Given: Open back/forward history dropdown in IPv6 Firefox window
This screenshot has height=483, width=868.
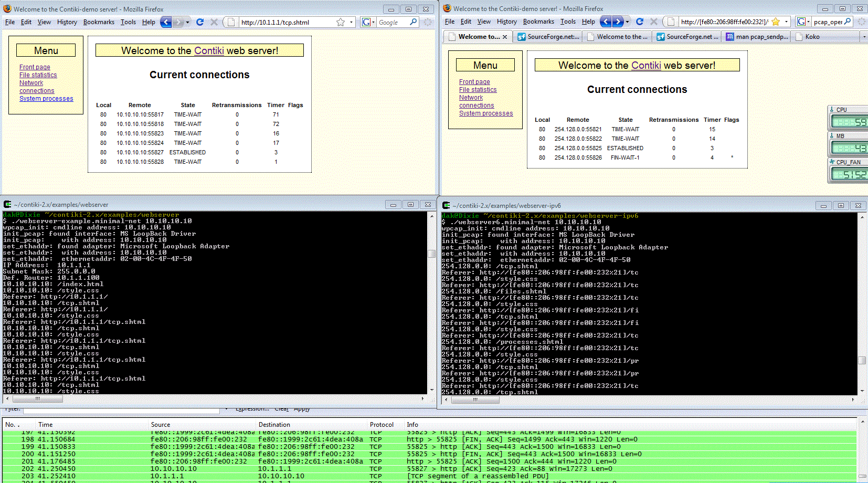Looking at the screenshot, I should click(627, 22).
